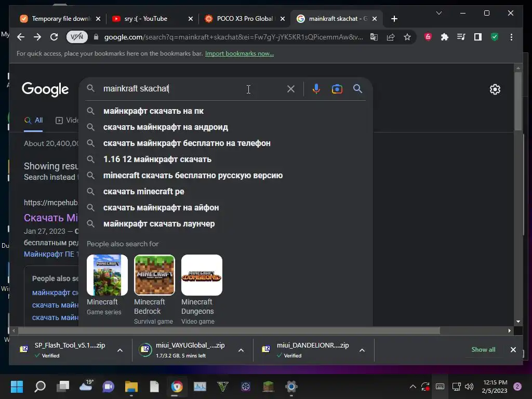Open Minecraft Dungeons thumbnail
The image size is (532, 399).
[202, 275]
